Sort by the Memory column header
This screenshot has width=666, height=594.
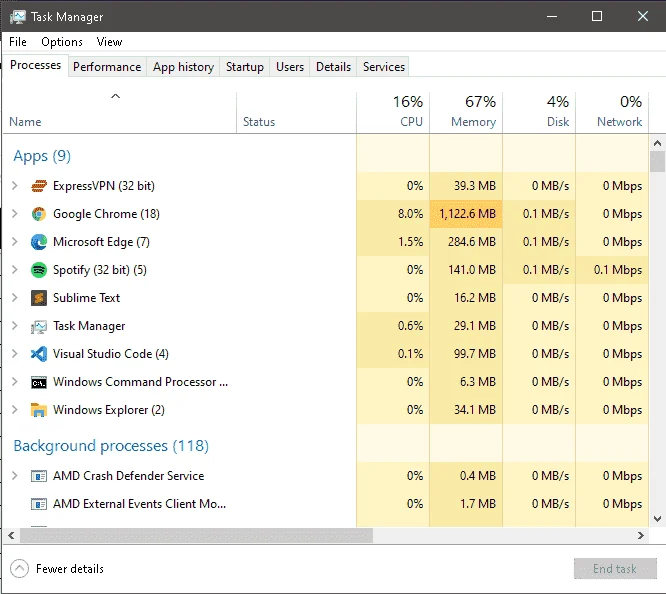coord(466,113)
